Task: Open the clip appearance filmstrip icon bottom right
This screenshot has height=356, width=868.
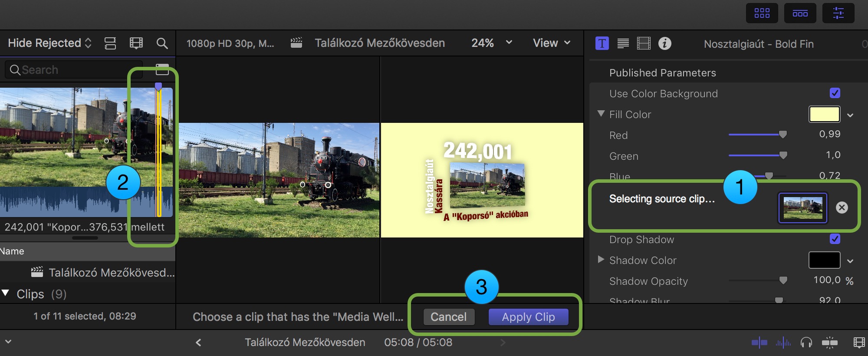Action: click(859, 343)
